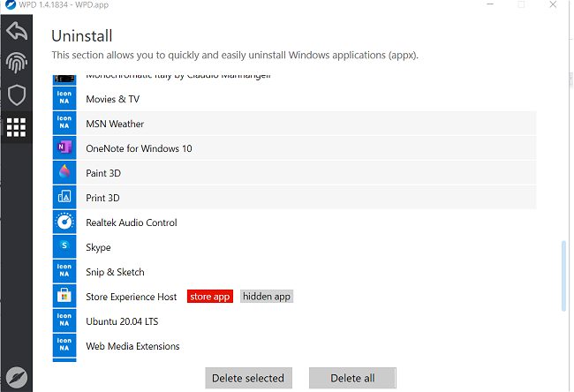Click the Store Experience Host icon
Screen dimensions: 574x392
(x=64, y=296)
